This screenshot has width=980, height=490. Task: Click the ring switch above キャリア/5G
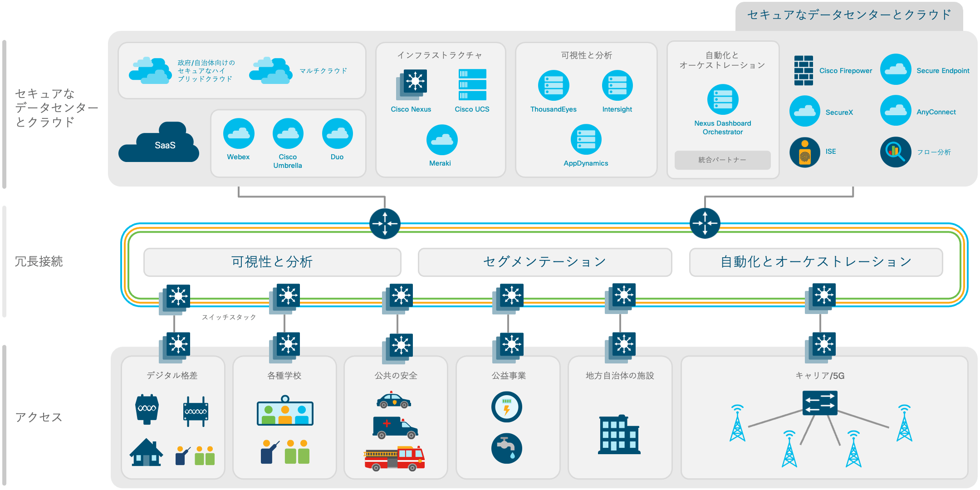(x=820, y=299)
